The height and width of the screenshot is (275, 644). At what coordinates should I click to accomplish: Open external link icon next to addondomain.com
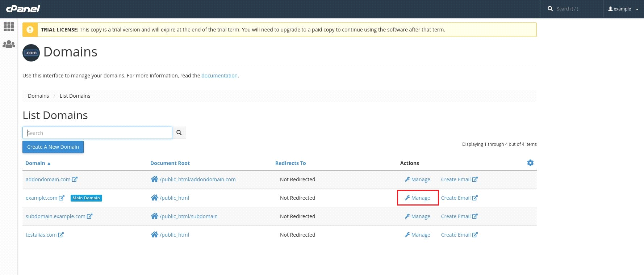(x=75, y=179)
